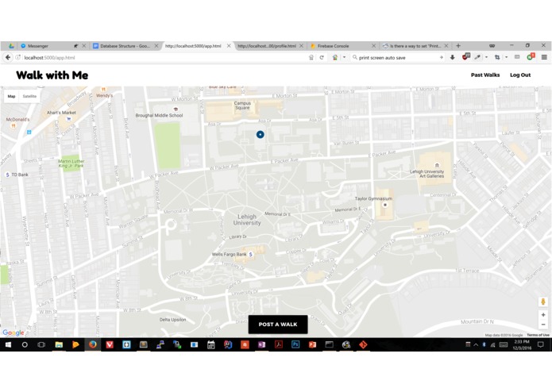
Task: Open the new tab plus button
Action: coord(458,46)
